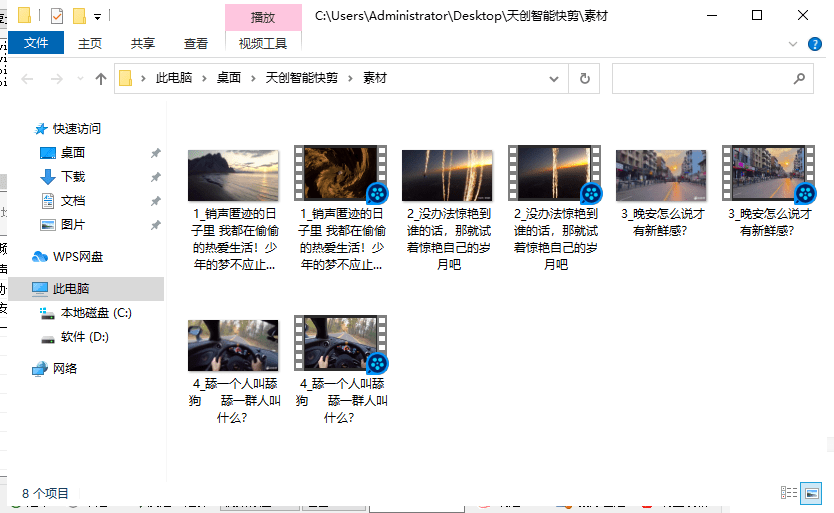Screen dimensions: 834x513
Task: Switch to details view in status bar
Action: [x=788, y=493]
